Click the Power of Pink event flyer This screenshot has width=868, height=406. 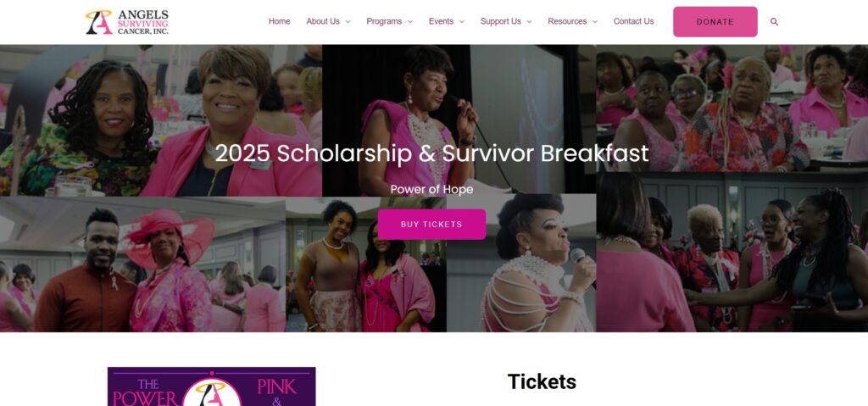211,386
